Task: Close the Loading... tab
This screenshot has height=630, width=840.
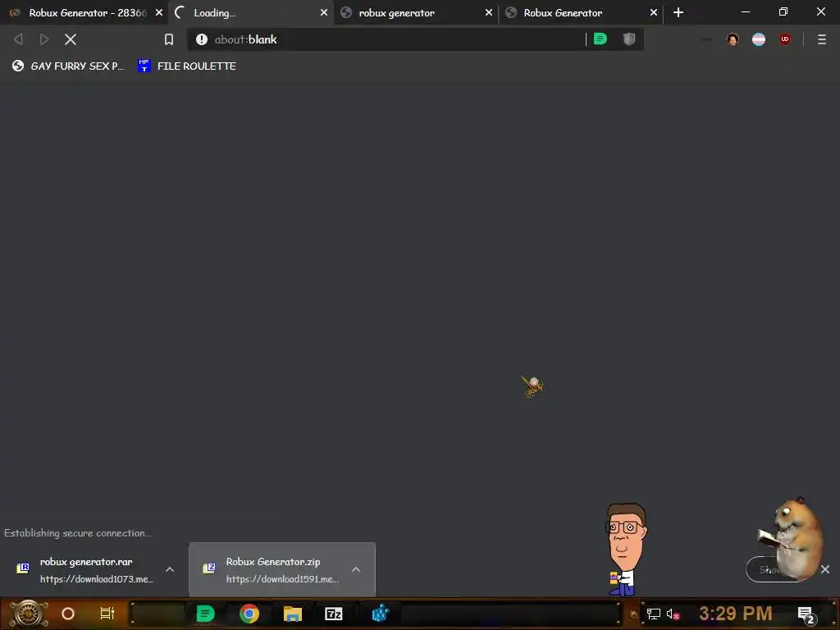Action: click(x=323, y=12)
